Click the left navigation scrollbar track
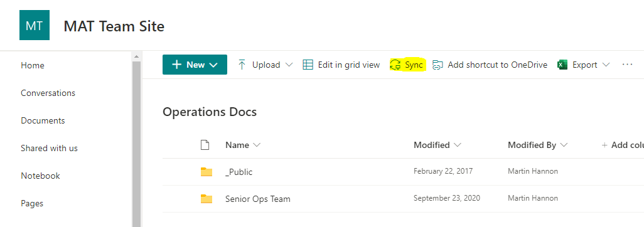 coord(137,144)
